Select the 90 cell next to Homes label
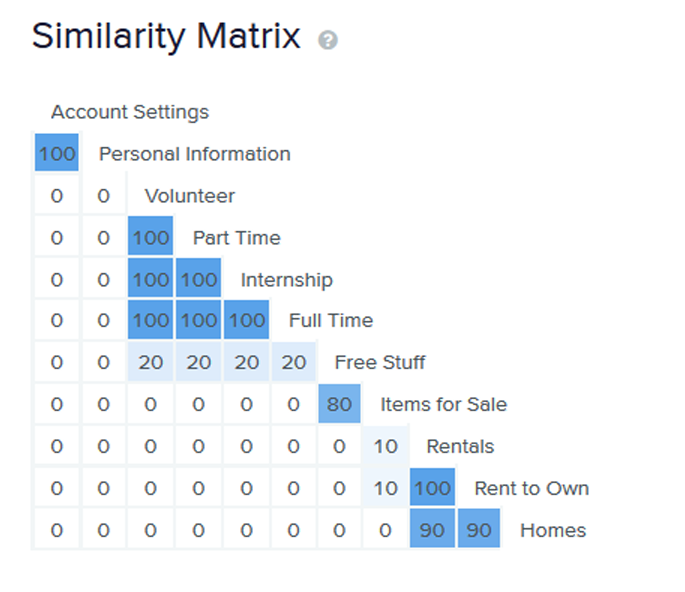The image size is (685, 592). point(479,528)
